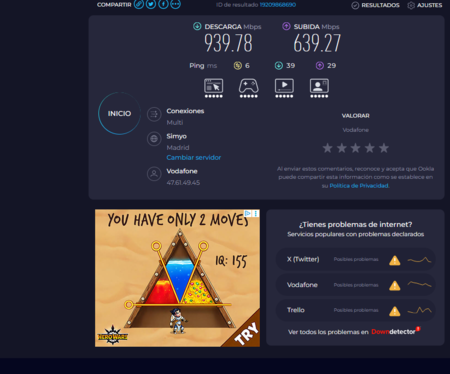Rate Vodafone four stars

click(x=370, y=148)
